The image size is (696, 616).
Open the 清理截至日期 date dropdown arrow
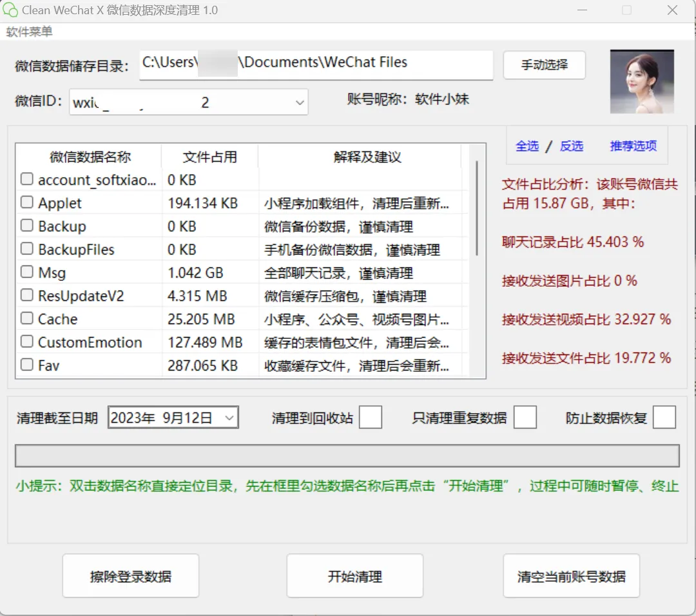[x=229, y=418]
